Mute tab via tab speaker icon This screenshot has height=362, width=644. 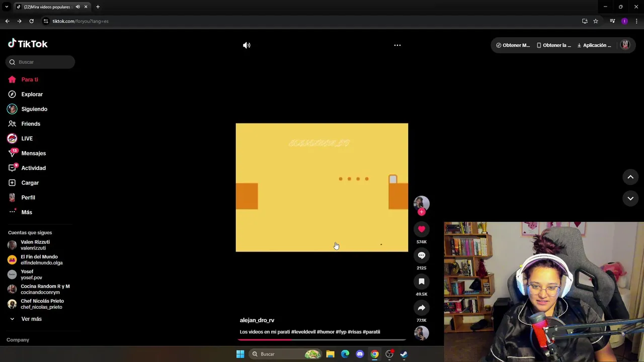coord(77,7)
